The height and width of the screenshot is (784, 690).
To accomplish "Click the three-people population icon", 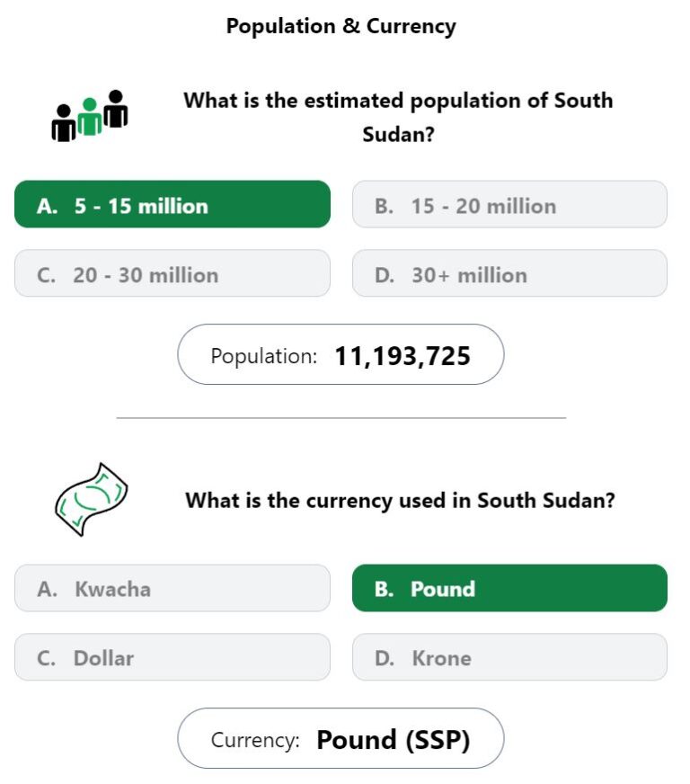I will pos(90,116).
